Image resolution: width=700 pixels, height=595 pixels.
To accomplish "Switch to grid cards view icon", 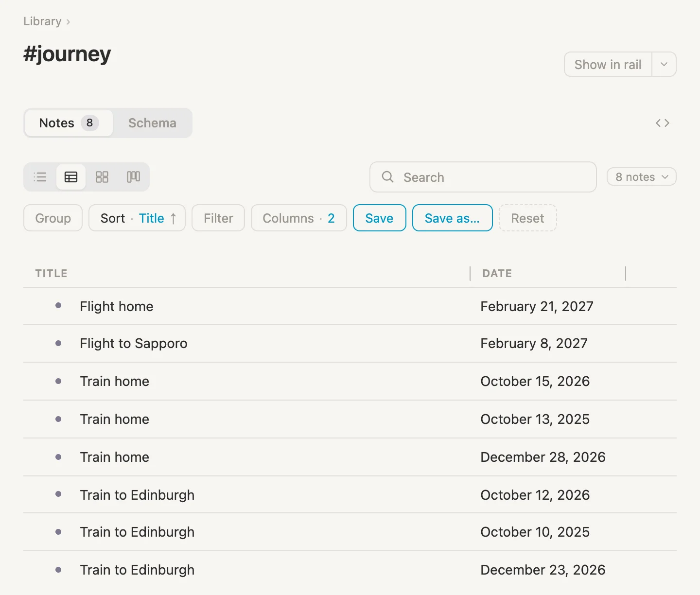I will (x=102, y=177).
